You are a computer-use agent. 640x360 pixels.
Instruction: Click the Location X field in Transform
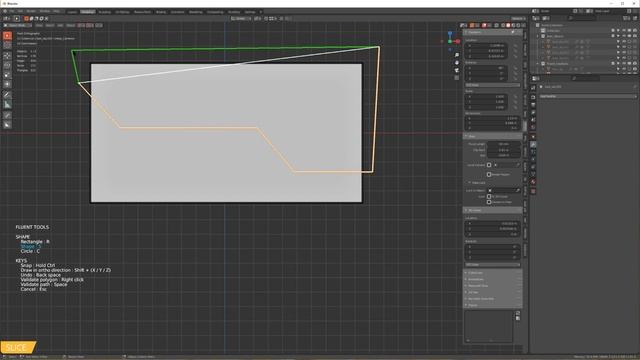486,46
